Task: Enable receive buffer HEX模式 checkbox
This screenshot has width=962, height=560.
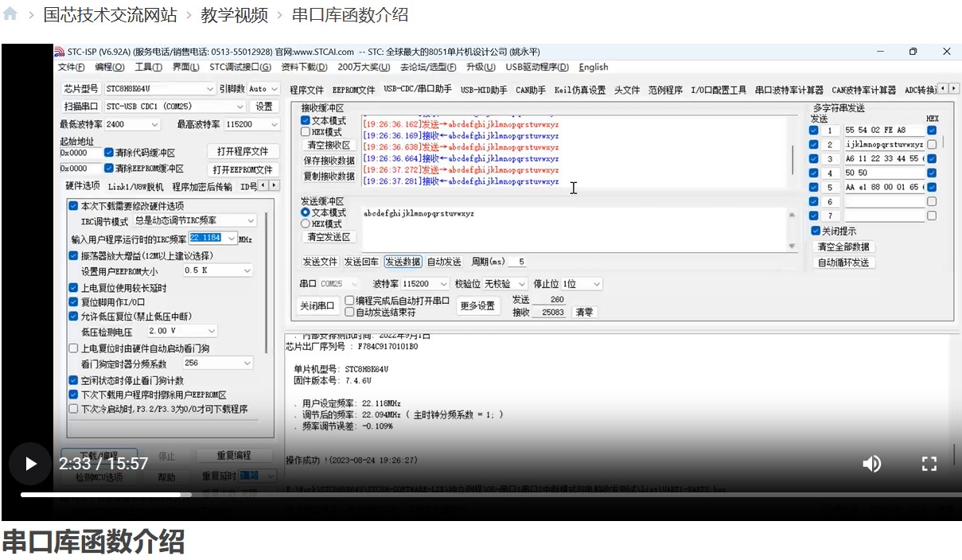Action: tap(306, 132)
